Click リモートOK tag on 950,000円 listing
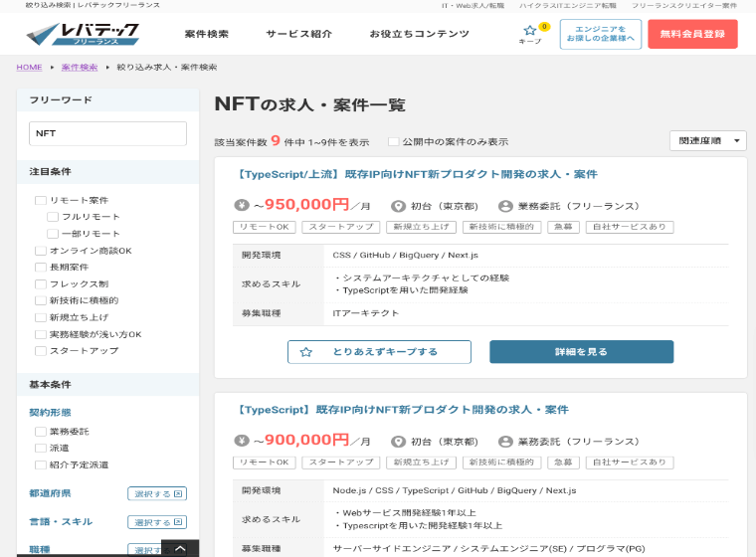This screenshot has height=557, width=756. pos(265,227)
